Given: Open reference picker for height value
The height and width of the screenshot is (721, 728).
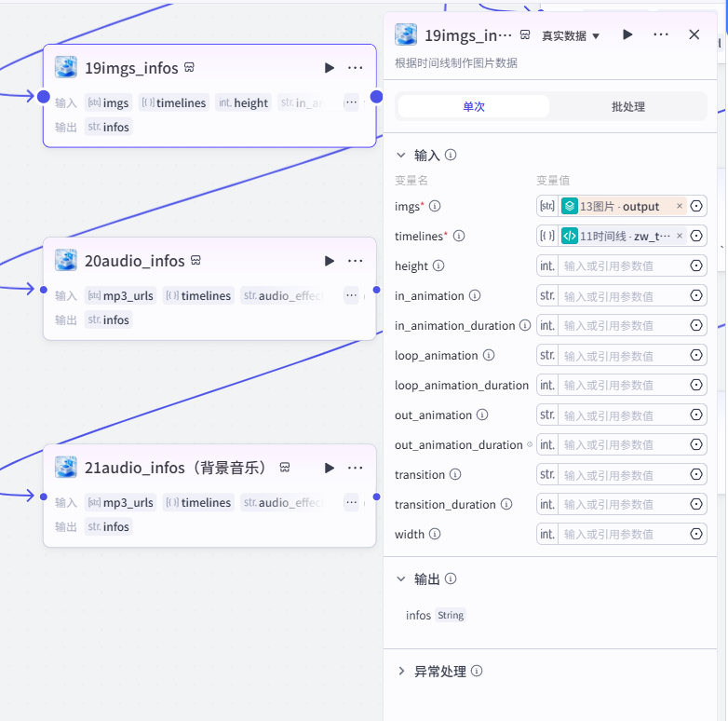Looking at the screenshot, I should (696, 265).
